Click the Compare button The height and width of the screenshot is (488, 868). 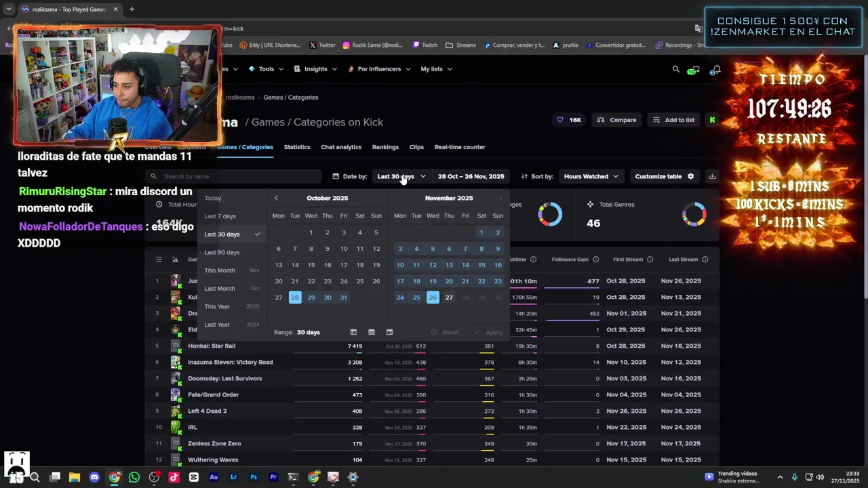coord(616,120)
